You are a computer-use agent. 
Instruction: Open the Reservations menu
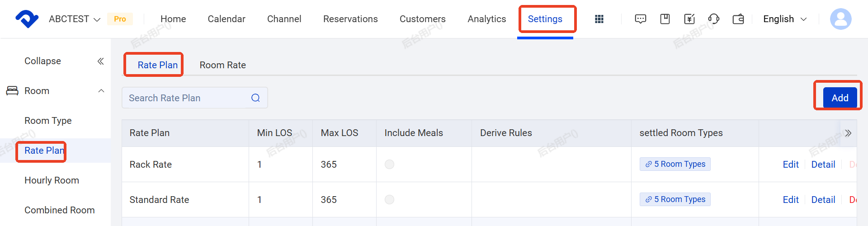[x=350, y=19]
